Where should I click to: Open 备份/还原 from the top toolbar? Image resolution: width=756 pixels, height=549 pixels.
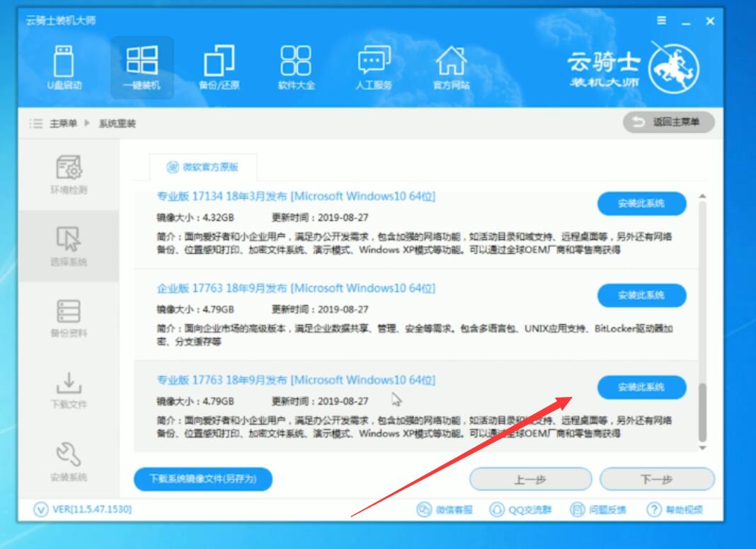coord(219,68)
